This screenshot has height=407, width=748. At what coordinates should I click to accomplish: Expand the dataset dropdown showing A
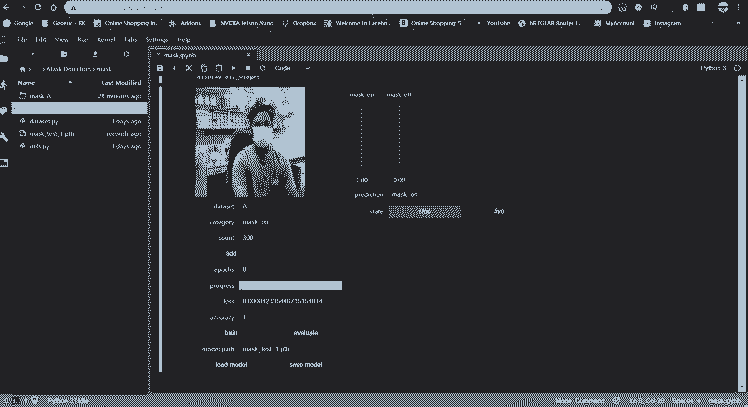(290, 206)
